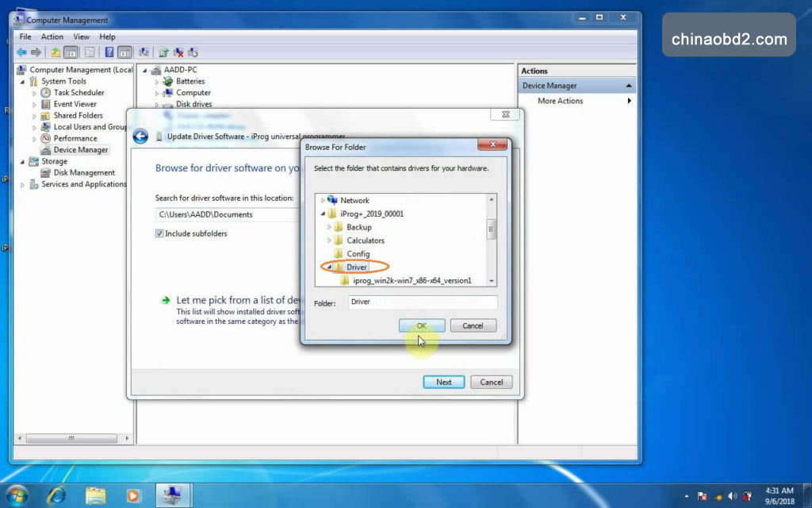Select the Network item in Browse For Folder

point(354,201)
